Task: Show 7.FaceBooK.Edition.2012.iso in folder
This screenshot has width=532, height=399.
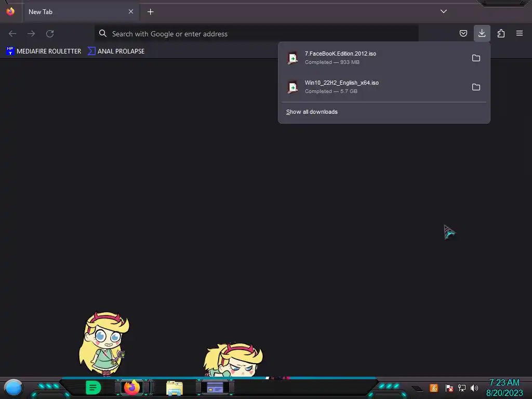Action: coord(476,58)
